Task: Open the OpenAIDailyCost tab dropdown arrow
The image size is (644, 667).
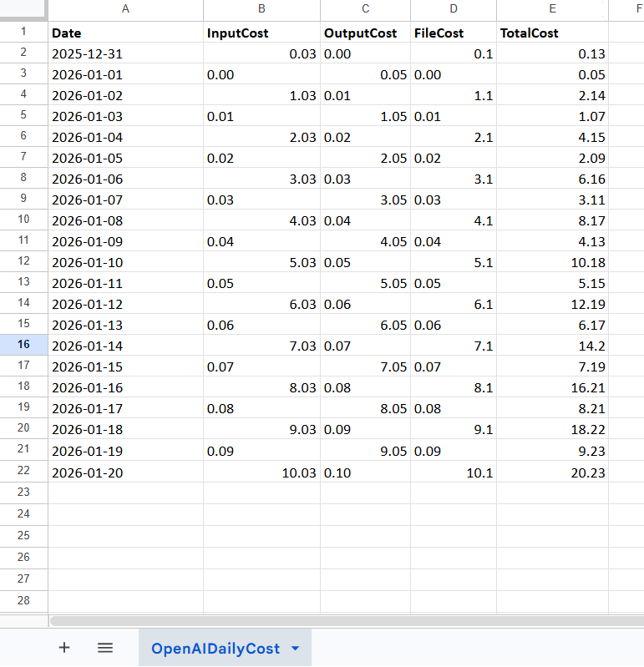Action: pyautogui.click(x=296, y=649)
